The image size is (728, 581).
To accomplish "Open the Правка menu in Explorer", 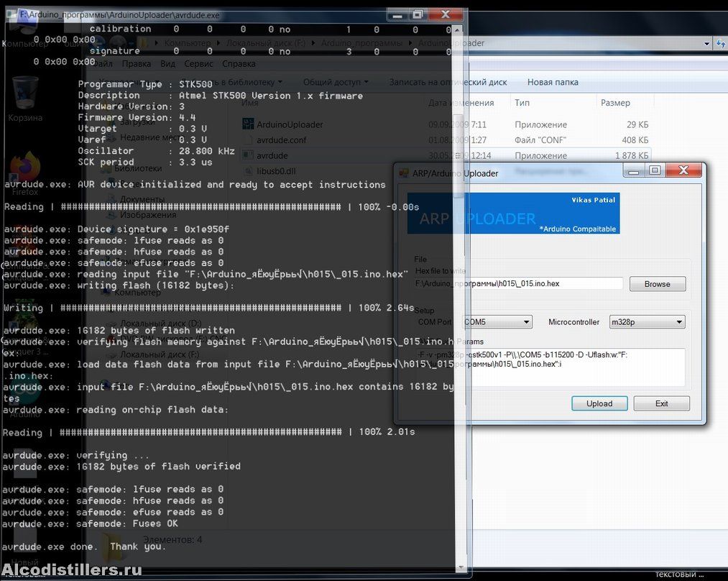I will (136, 63).
